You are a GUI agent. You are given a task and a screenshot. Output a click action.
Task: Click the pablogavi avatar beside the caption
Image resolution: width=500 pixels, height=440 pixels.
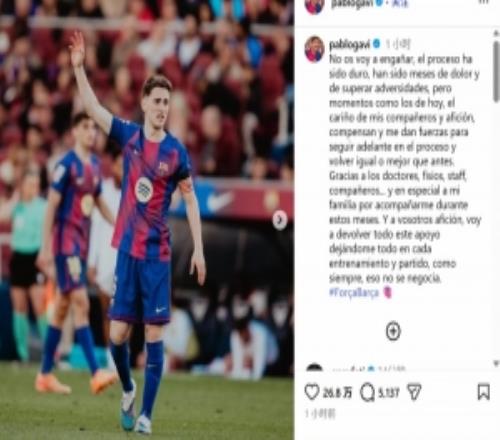click(x=314, y=49)
